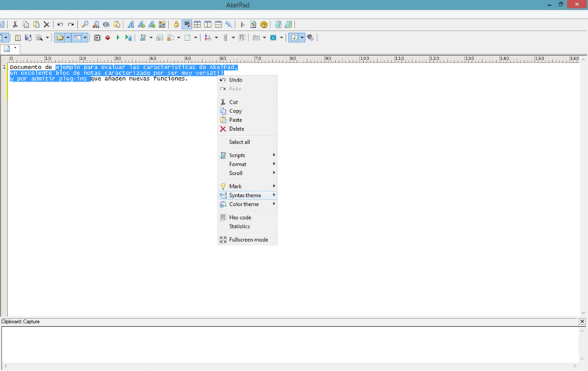The width and height of the screenshot is (588, 371).
Task: Click the new document tab icon
Action: (x=7, y=48)
